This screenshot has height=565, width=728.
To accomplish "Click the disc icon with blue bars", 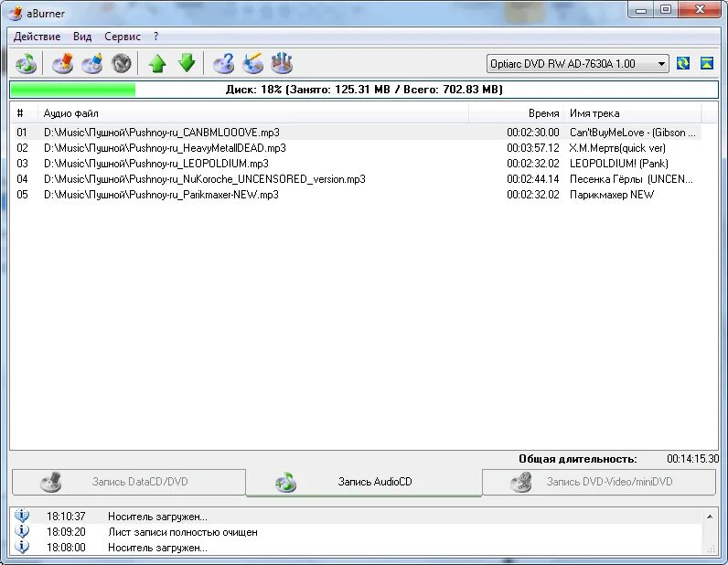I will [282, 63].
